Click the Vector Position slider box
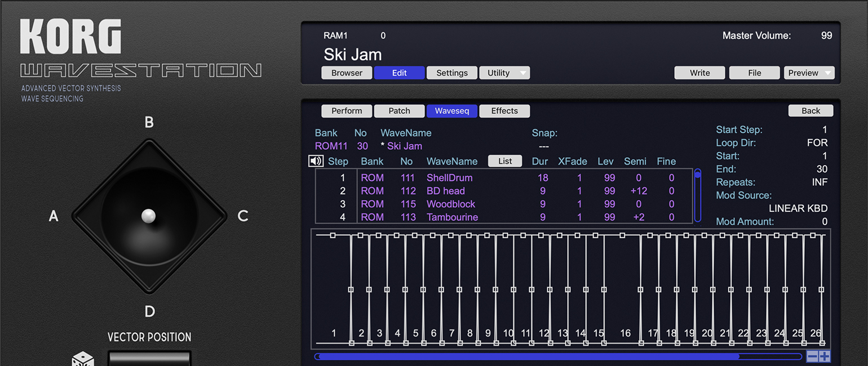This screenshot has width=868, height=366. pos(149,358)
